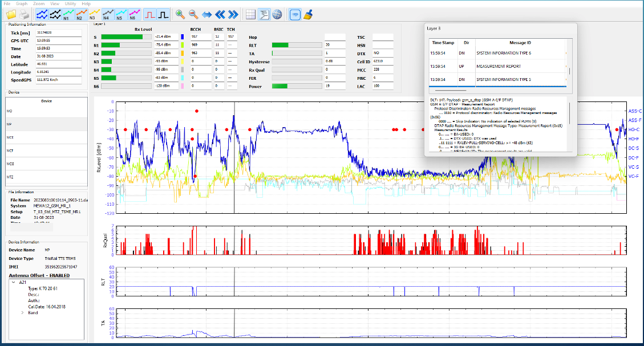Click the Message ID column header

click(x=520, y=43)
